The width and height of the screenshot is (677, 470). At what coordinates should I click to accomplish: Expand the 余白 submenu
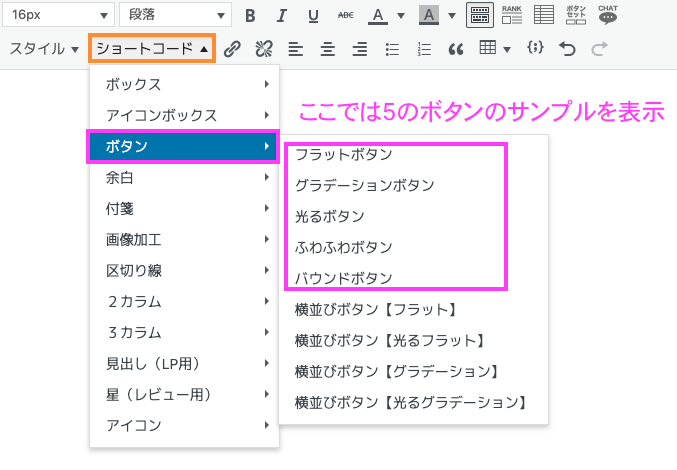click(x=184, y=177)
